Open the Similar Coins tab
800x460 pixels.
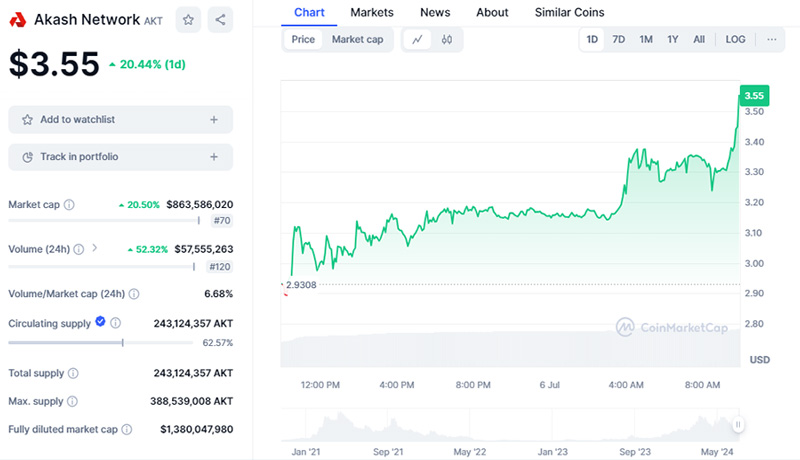(x=568, y=12)
